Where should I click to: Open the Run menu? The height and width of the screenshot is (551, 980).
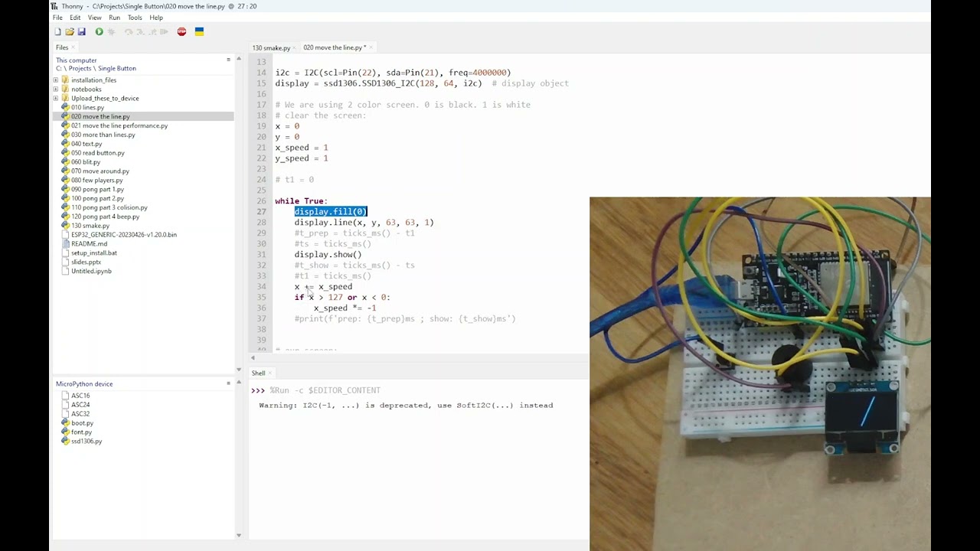coord(114,17)
